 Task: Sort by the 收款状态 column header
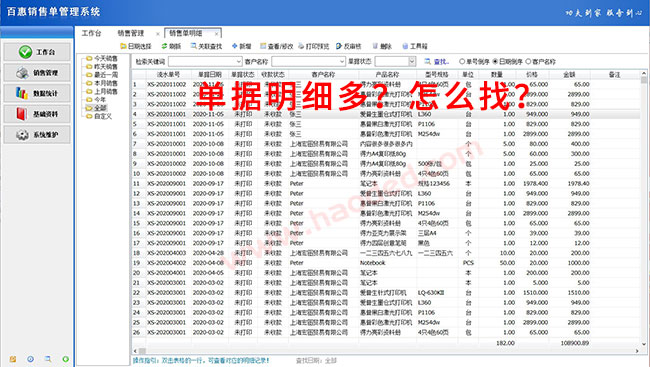pos(273,75)
